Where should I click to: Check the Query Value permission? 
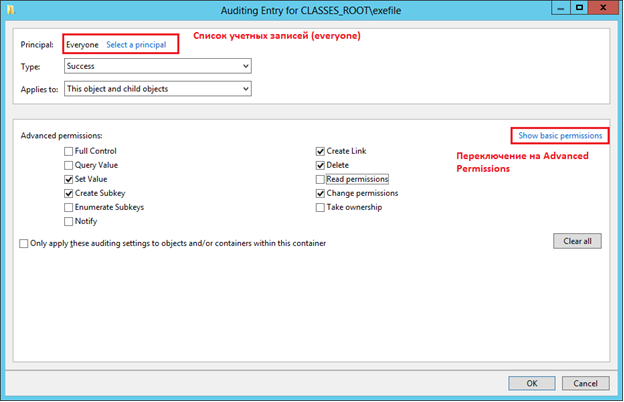68,165
